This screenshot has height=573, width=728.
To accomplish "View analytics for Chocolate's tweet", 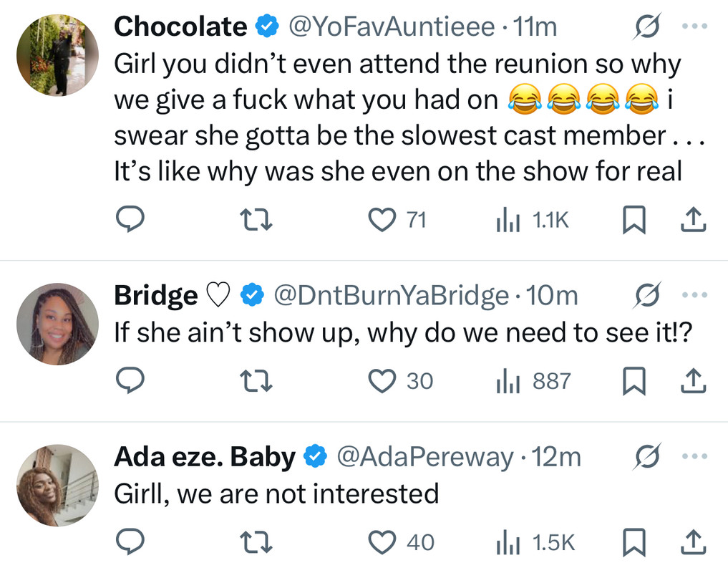I will click(x=508, y=221).
